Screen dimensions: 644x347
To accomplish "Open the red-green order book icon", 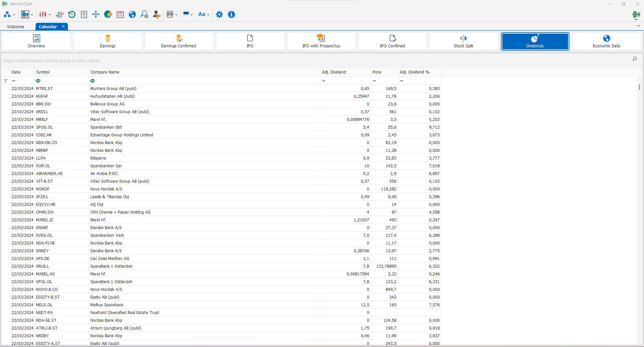I will (60, 14).
